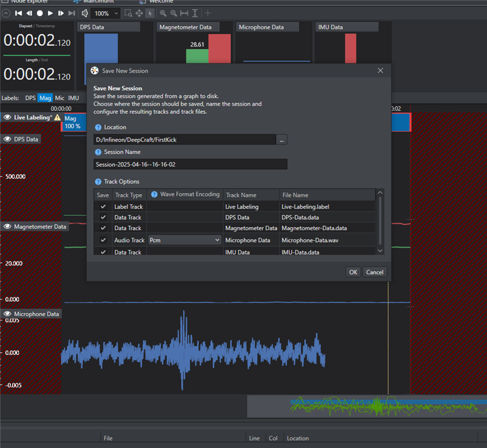Viewport: 487px width, 448px height.
Task: Click the warning icon beside Live Labeling
Action: point(57,118)
